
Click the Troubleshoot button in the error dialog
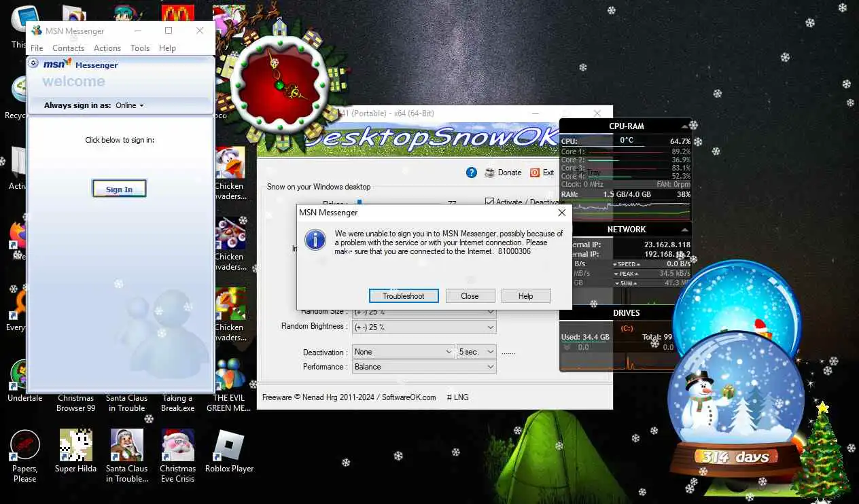pyautogui.click(x=404, y=296)
